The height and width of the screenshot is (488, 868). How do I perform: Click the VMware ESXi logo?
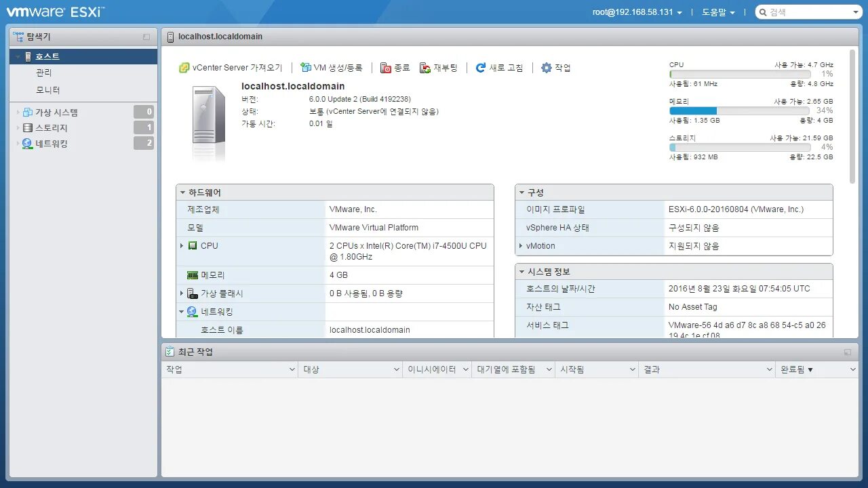(x=56, y=12)
